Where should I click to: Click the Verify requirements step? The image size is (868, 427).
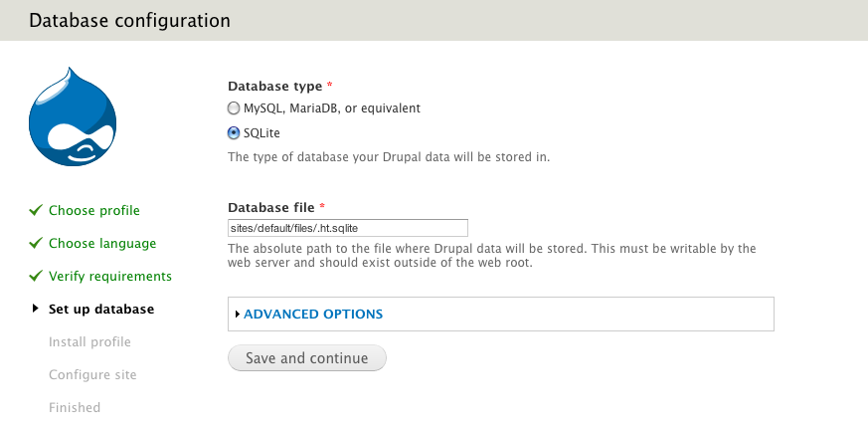[x=110, y=276]
